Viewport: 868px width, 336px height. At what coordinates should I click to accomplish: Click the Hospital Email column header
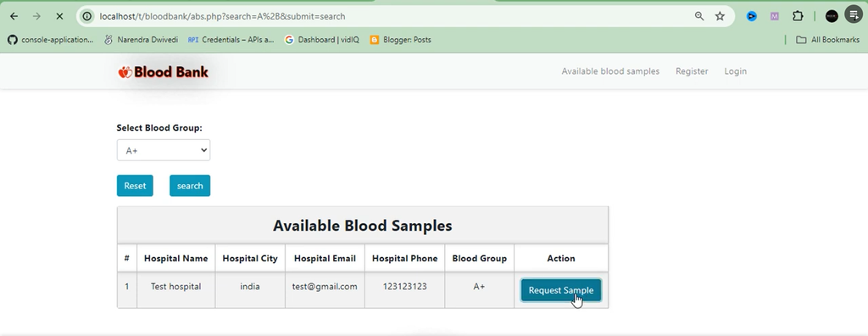(325, 259)
